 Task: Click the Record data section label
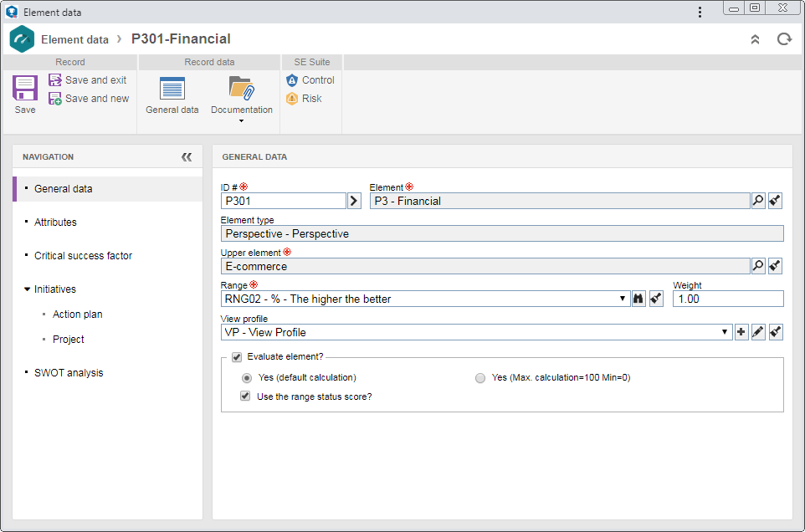pos(209,62)
